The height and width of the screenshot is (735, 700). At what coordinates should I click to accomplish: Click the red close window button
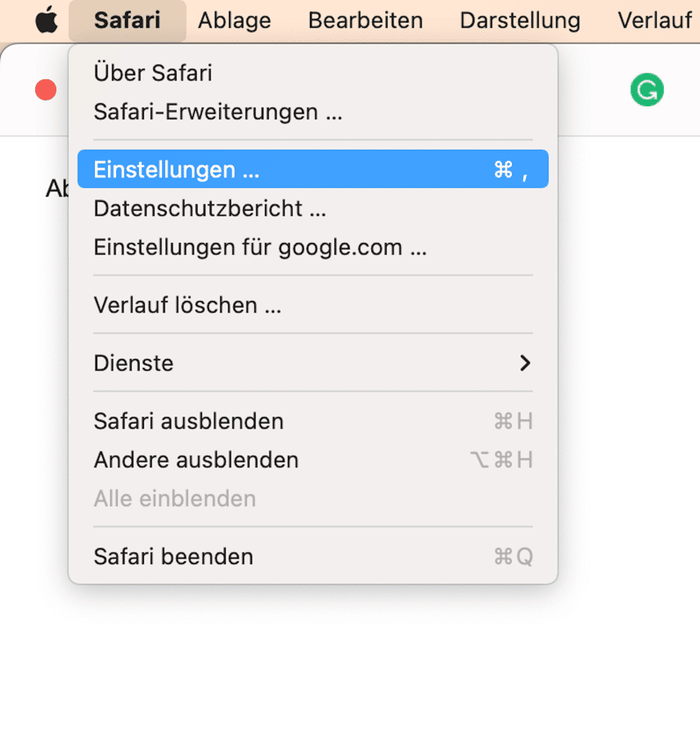click(x=46, y=90)
